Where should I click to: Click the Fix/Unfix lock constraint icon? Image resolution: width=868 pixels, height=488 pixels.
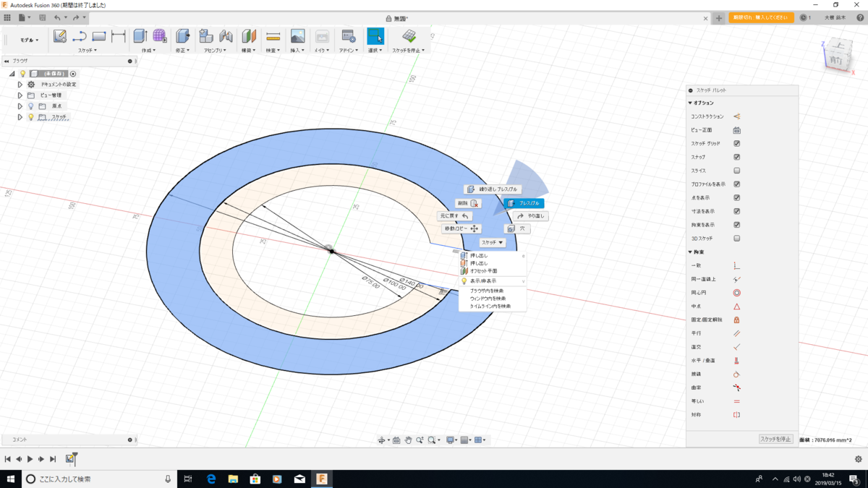[x=737, y=320]
